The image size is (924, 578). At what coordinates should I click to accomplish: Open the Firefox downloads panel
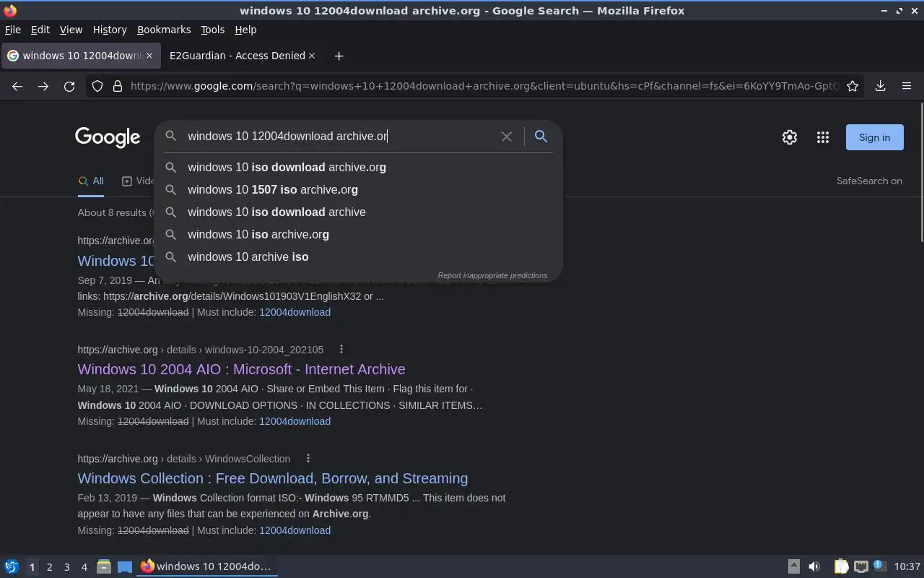pos(880,86)
